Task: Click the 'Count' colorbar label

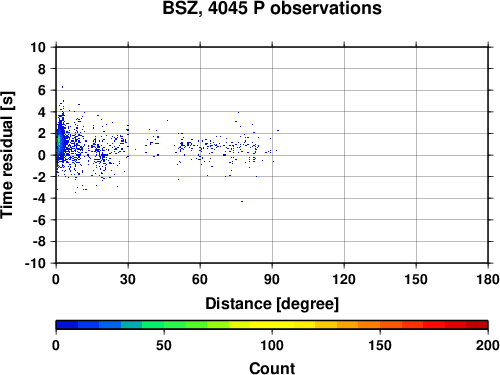Action: point(272,368)
